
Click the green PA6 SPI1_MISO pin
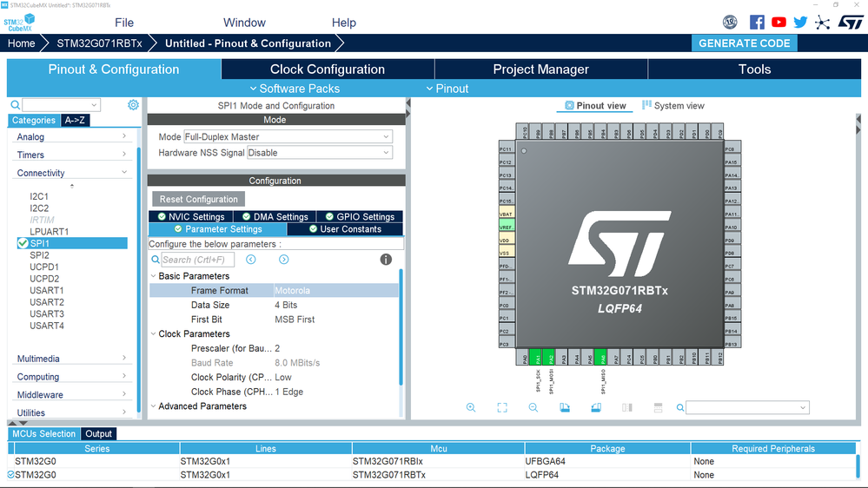(x=600, y=358)
